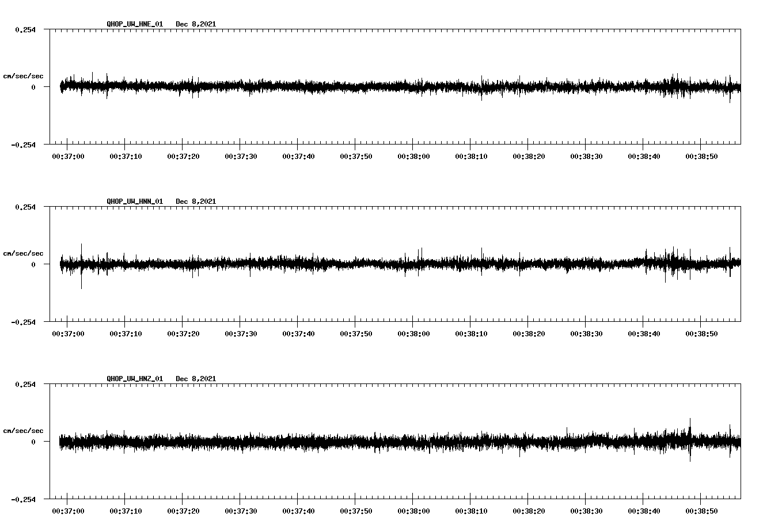This screenshot has width=782, height=532.
Task: Click the HNE waveform burst near 00:38:45
Action: click(x=674, y=86)
